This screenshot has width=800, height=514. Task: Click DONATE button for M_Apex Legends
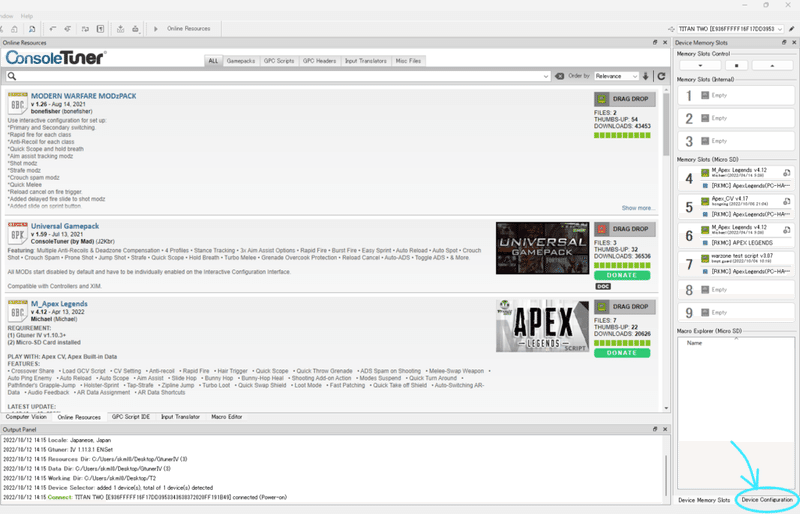pyautogui.click(x=622, y=353)
